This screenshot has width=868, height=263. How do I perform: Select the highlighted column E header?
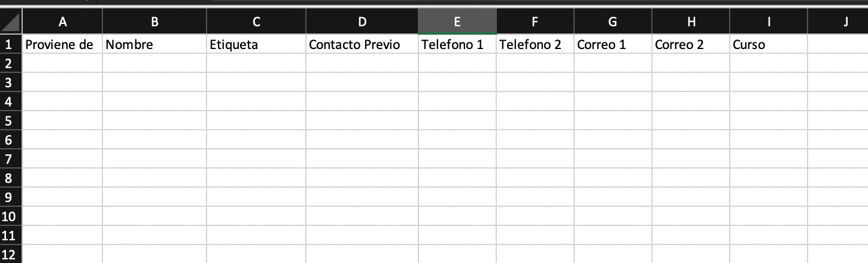[x=457, y=22]
